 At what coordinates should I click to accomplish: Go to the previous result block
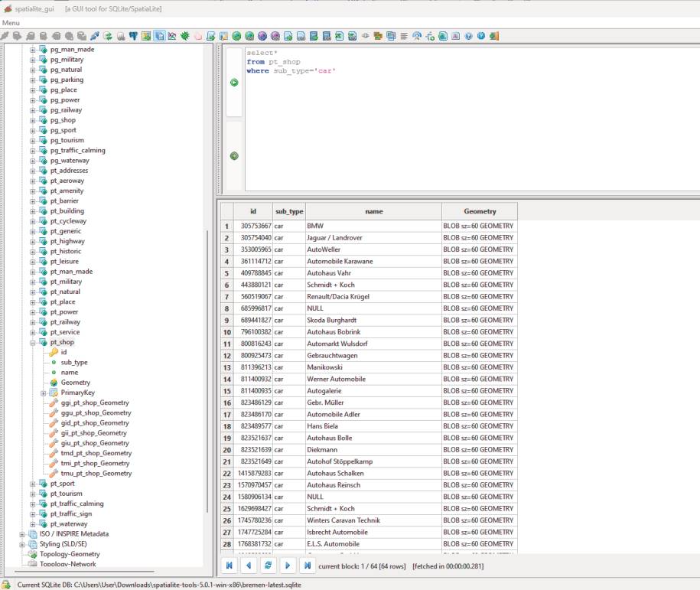pyautogui.click(x=249, y=566)
